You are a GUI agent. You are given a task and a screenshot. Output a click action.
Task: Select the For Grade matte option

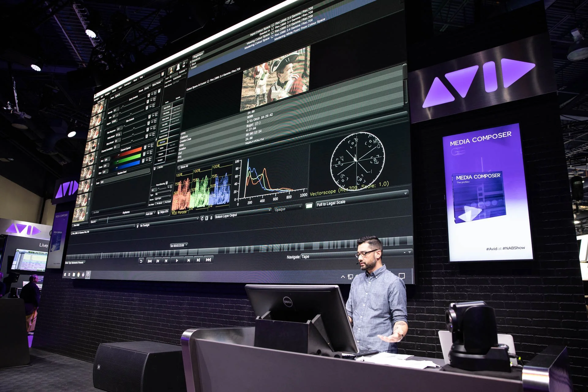pos(168,202)
